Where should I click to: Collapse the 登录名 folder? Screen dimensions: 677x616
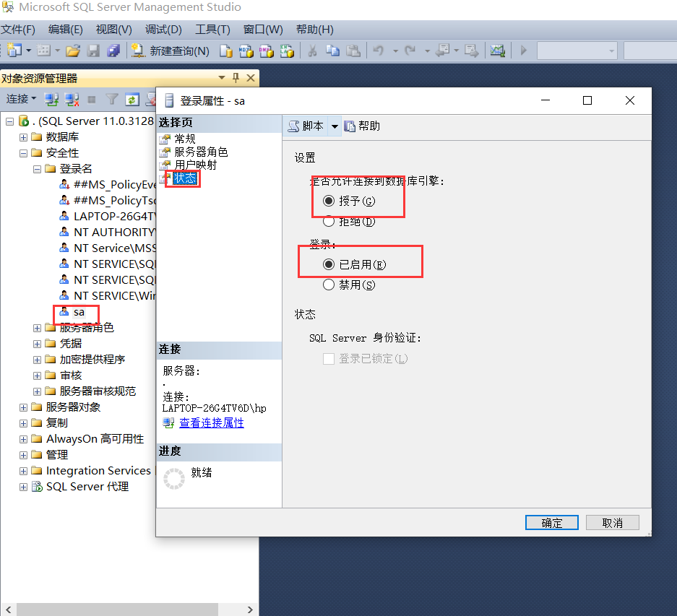click(x=37, y=169)
